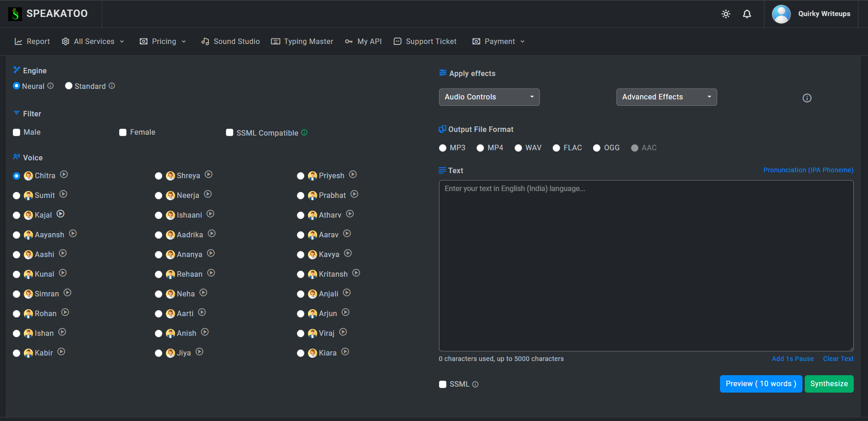
Task: Play Neerja voice sample
Action: coord(208,194)
